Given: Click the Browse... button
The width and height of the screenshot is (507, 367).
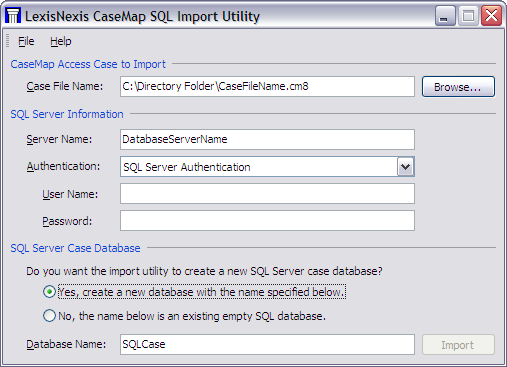Looking at the screenshot, I should 458,87.
